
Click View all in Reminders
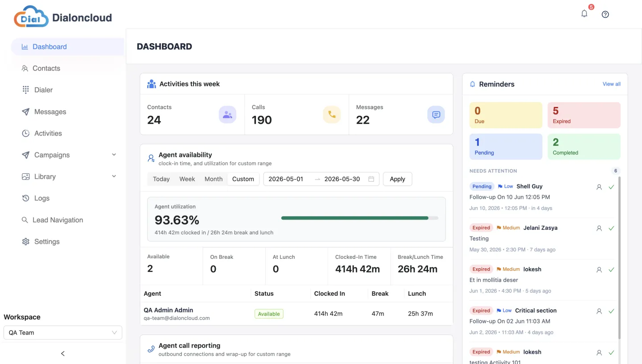(611, 84)
